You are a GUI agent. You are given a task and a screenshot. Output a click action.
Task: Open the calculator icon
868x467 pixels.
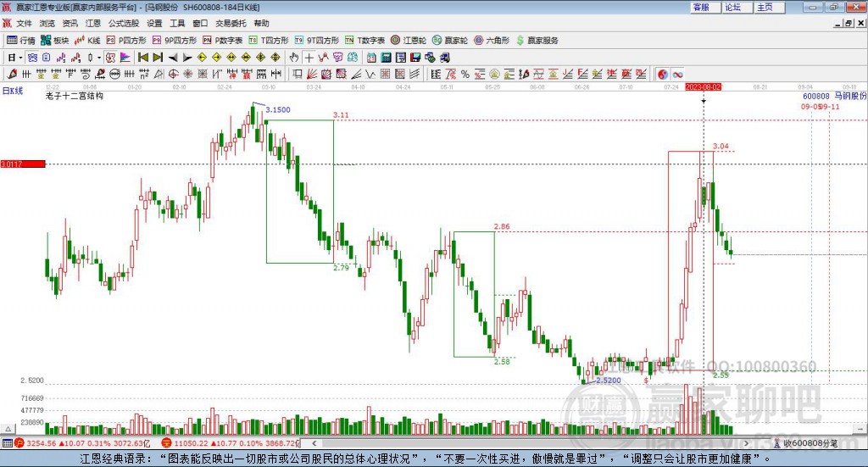click(x=386, y=58)
